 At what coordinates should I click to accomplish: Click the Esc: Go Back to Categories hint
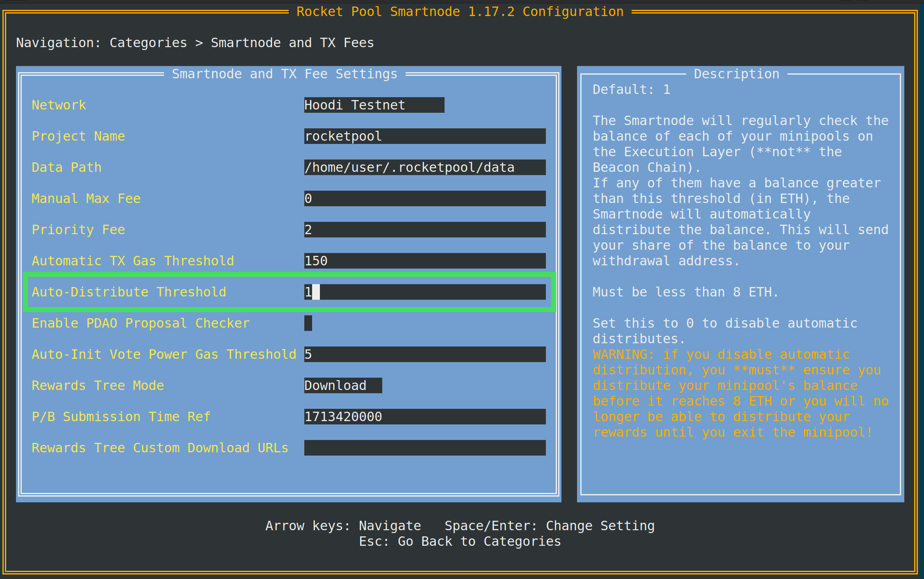pyautogui.click(x=460, y=541)
